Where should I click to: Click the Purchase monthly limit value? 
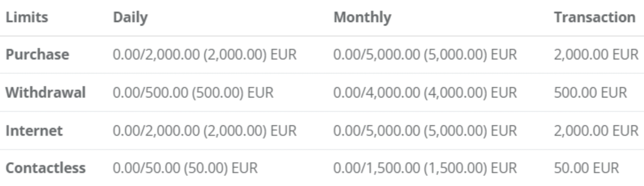(x=425, y=55)
